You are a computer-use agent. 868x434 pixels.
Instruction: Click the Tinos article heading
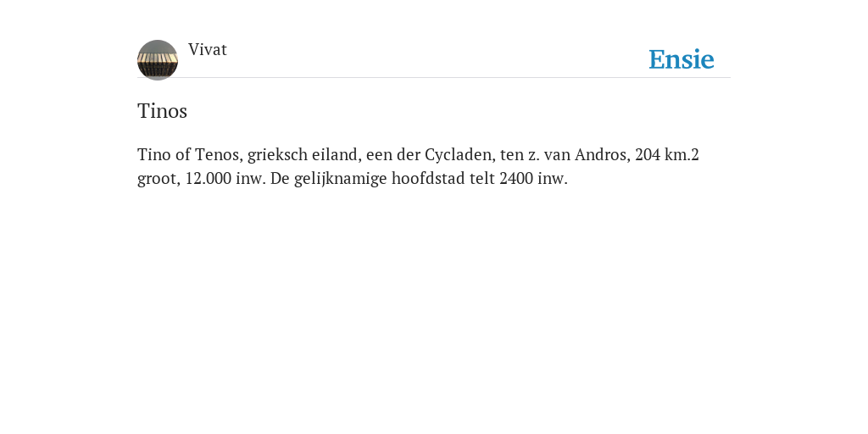162,111
